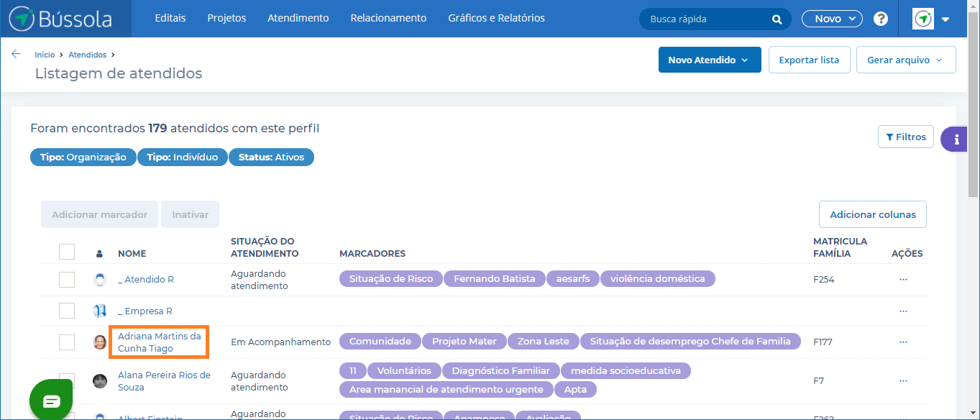Go back using the left arrow

[x=16, y=54]
